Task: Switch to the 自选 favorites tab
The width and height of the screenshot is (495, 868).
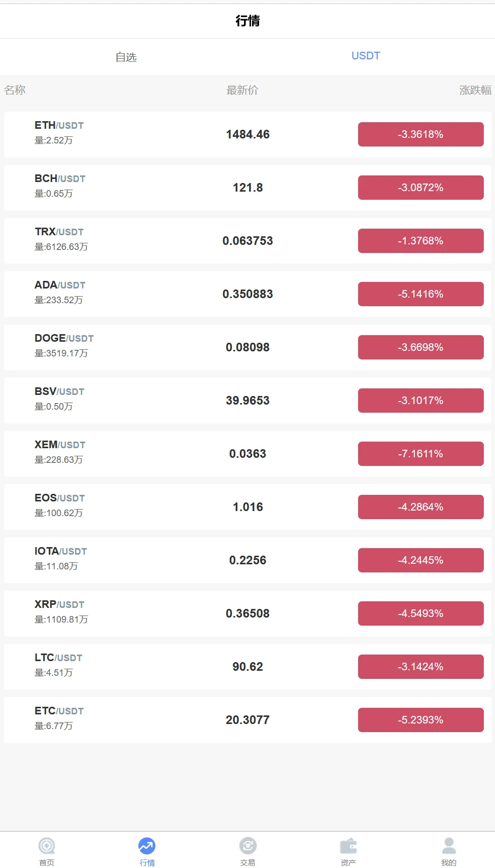Action: point(126,57)
